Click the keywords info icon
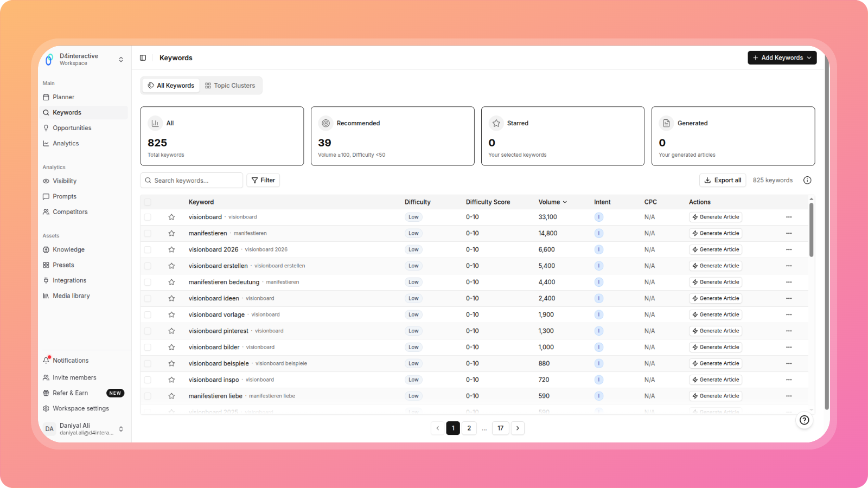 tap(807, 181)
